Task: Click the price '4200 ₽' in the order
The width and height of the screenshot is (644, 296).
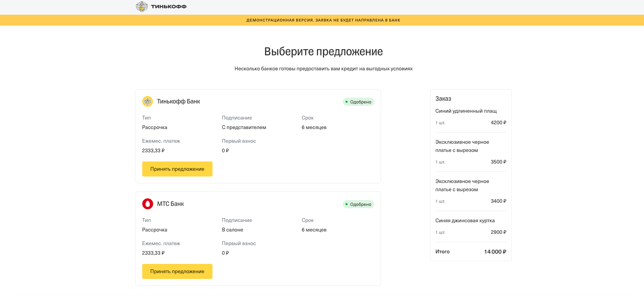Action: pyautogui.click(x=499, y=123)
